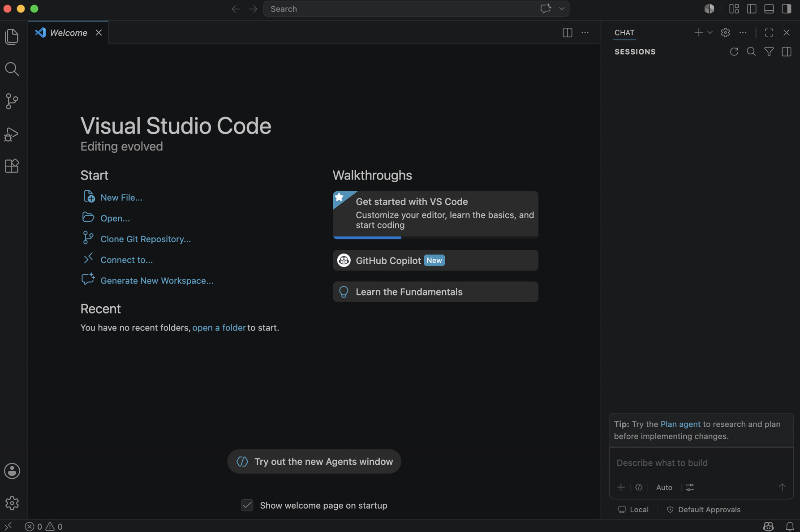The height and width of the screenshot is (532, 800).
Task: Select the CHAT panel tab
Action: [624, 33]
